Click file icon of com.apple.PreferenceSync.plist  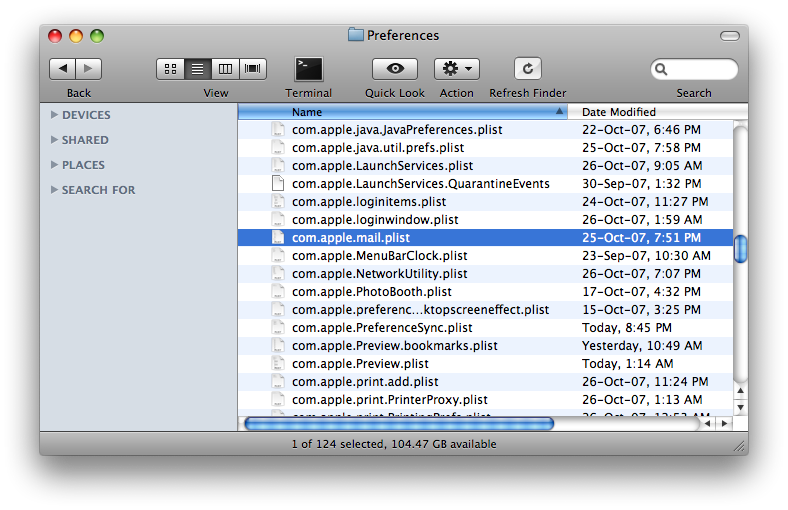click(278, 328)
